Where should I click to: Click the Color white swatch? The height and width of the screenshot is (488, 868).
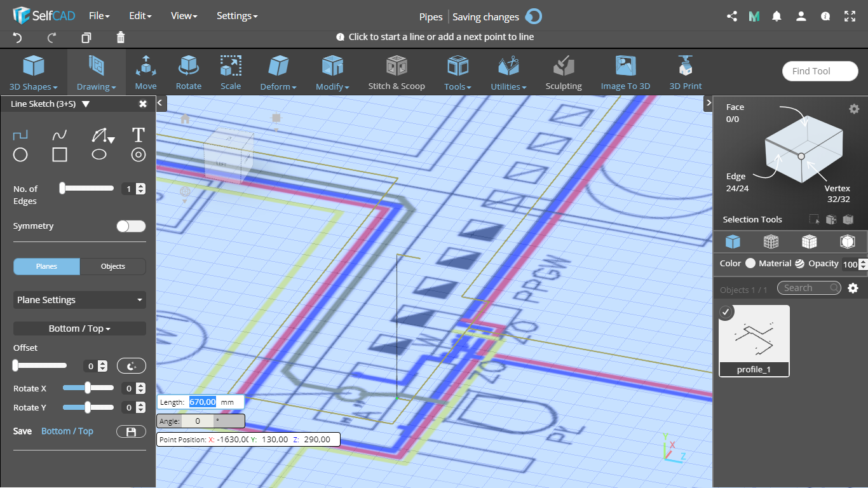point(750,263)
